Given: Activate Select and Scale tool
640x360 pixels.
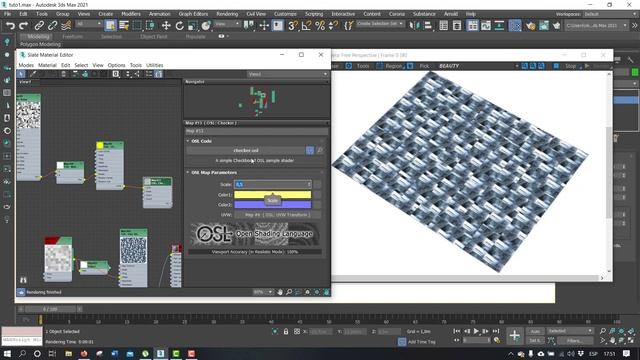Looking at the screenshot, I should pyautogui.click(x=193, y=26).
